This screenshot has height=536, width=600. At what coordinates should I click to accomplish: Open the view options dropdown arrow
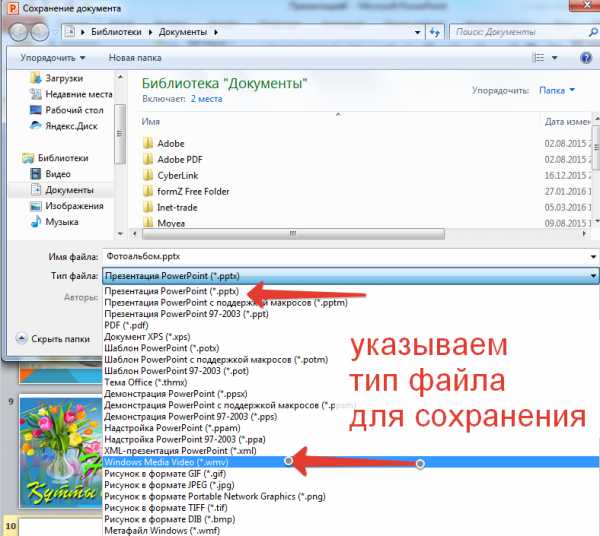pyautogui.click(x=554, y=58)
